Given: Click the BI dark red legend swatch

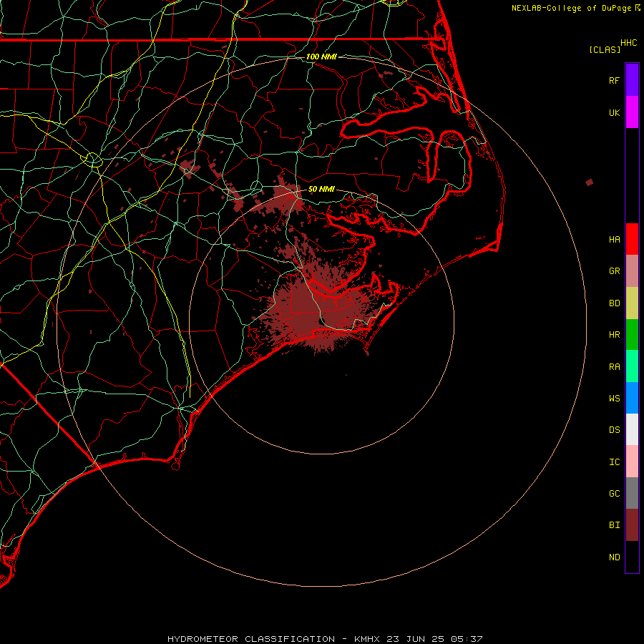Looking at the screenshot, I should (x=632, y=525).
